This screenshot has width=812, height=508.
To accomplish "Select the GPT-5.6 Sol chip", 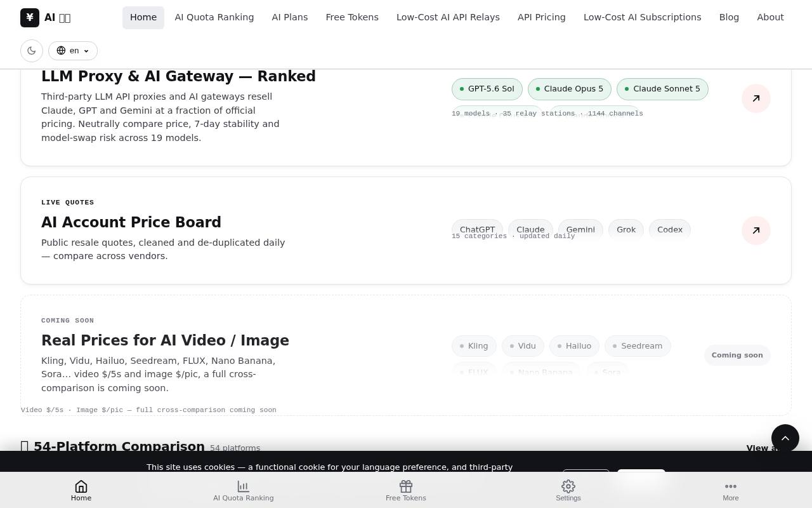I will (x=487, y=89).
